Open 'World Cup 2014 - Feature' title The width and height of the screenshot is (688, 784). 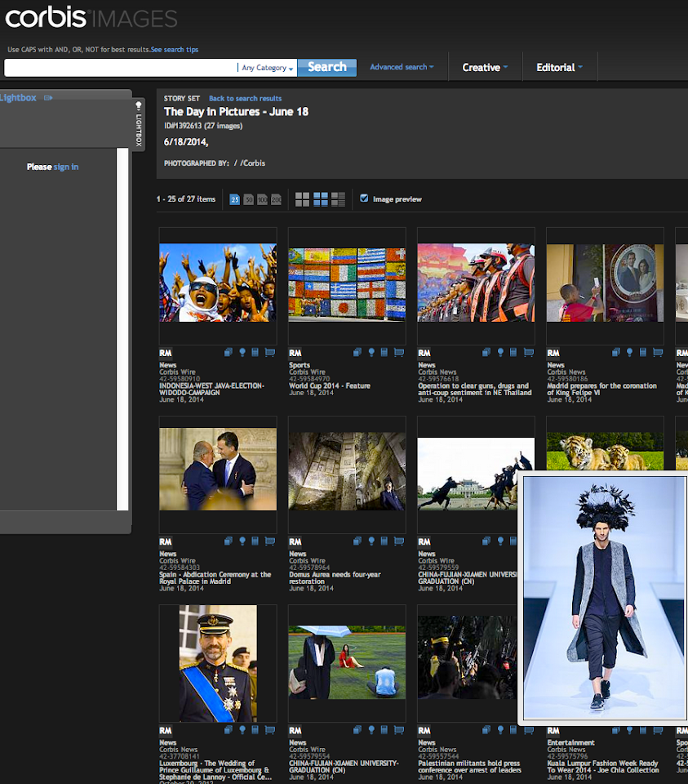tap(330, 386)
